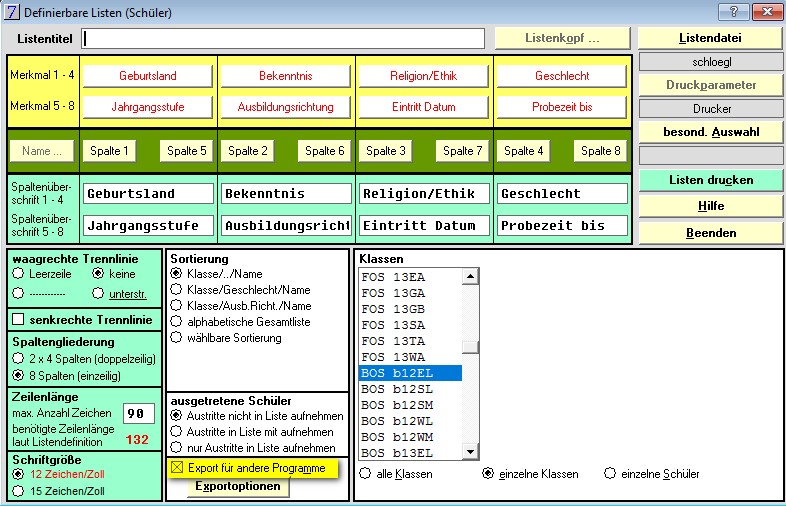Click the application icon in the title bar

[x=11, y=12]
